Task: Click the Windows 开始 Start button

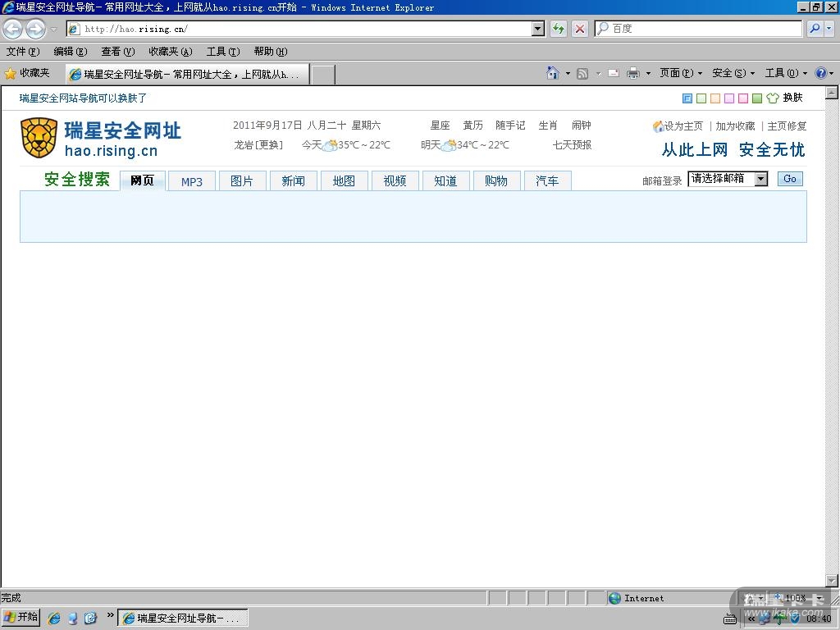Action: click(x=21, y=618)
